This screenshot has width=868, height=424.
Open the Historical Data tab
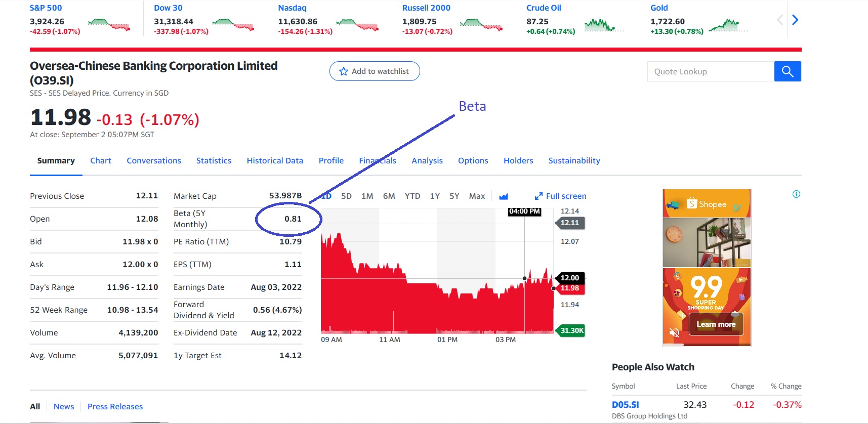[x=275, y=160]
